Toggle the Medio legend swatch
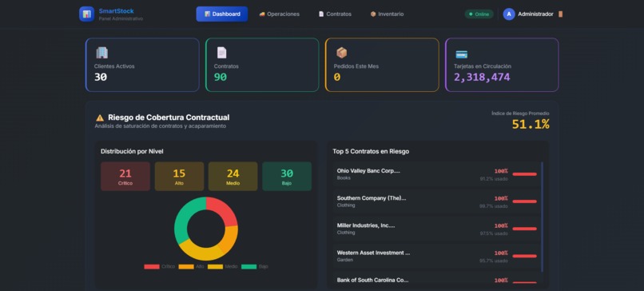The width and height of the screenshot is (644, 291). [215, 267]
